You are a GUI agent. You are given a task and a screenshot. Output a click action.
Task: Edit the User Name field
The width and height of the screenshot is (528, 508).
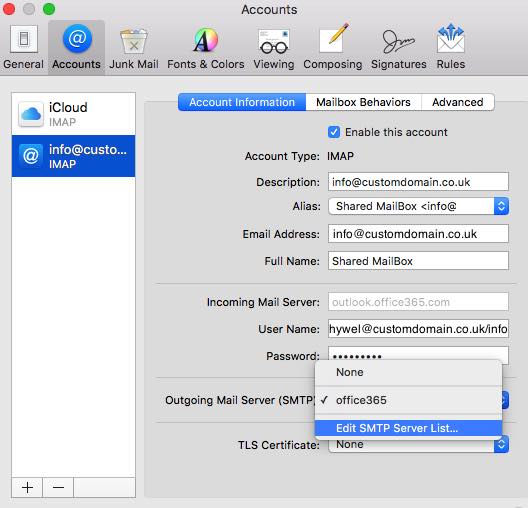click(418, 329)
